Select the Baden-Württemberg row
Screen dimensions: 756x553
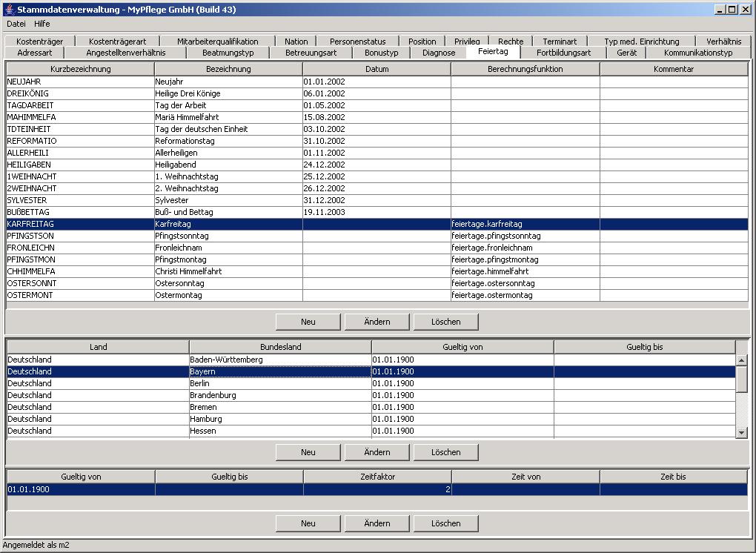tap(371, 360)
